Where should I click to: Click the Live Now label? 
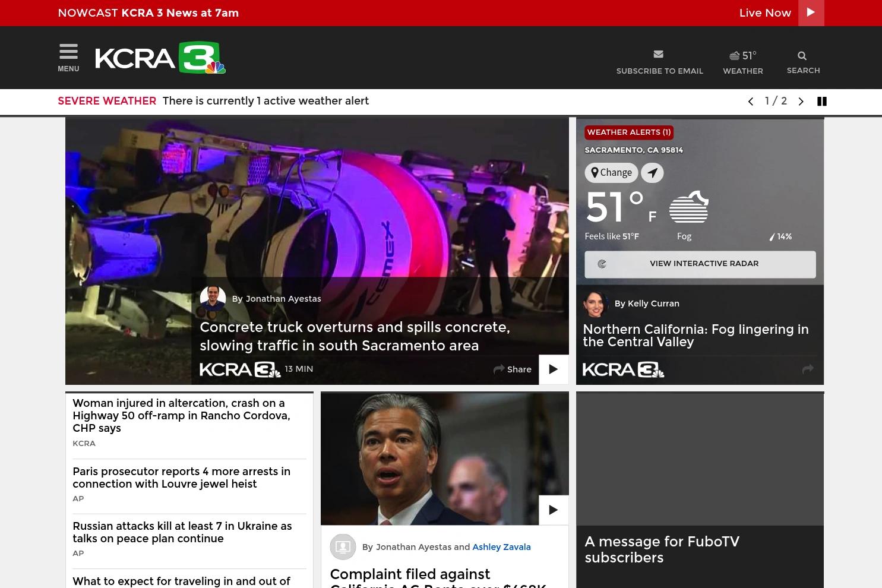pos(765,13)
